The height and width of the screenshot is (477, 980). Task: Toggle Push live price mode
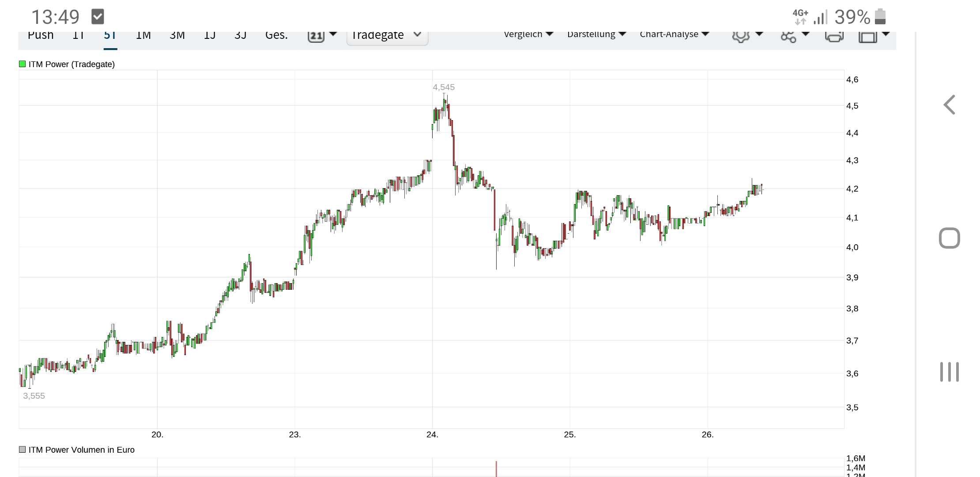click(x=41, y=35)
